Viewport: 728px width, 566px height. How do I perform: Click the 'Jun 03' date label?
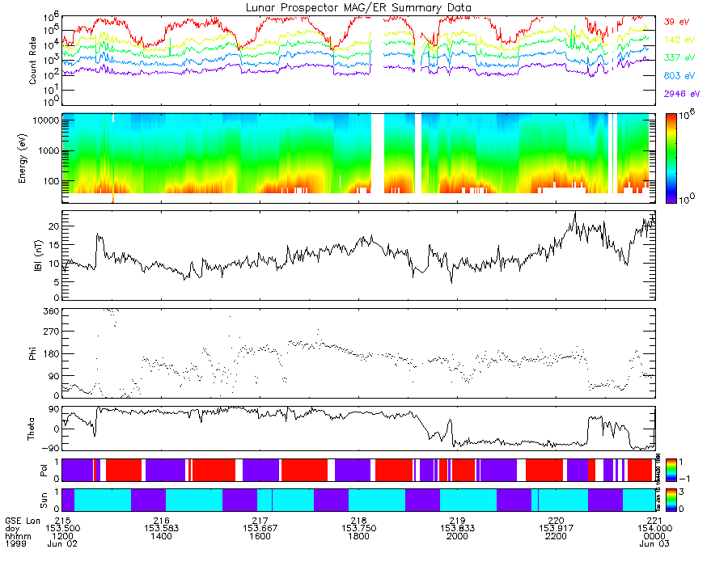click(654, 543)
